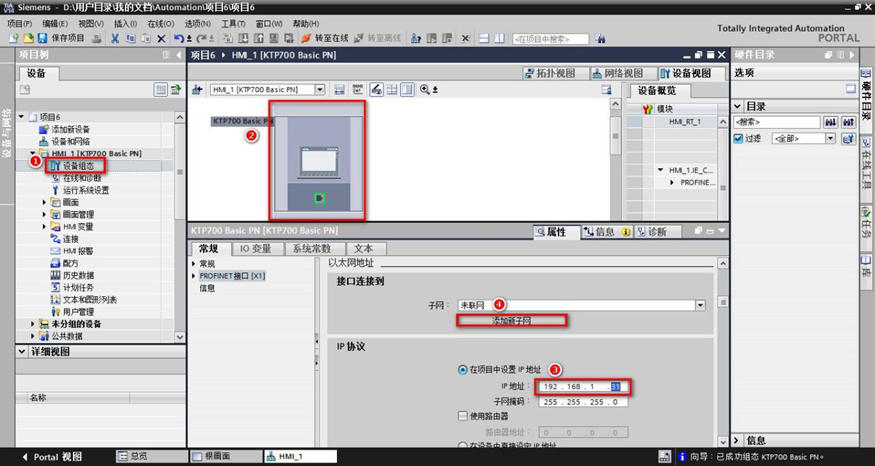
Task: Switch to the 网络视图 tab
Action: point(623,73)
